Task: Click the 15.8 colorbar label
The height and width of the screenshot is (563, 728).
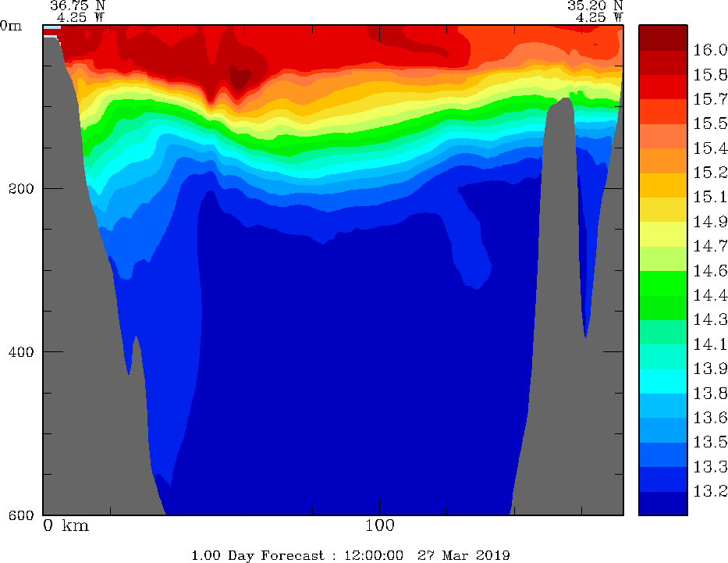Action: pos(710,74)
